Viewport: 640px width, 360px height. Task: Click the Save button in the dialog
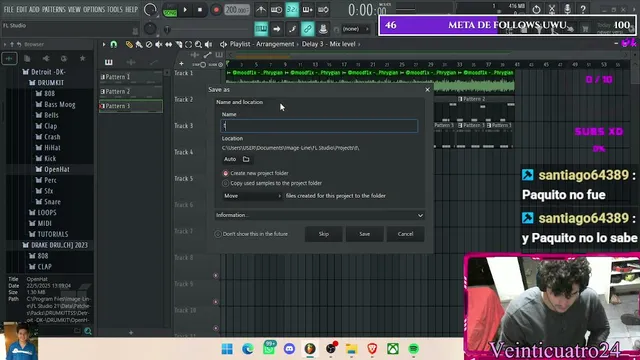coord(364,234)
